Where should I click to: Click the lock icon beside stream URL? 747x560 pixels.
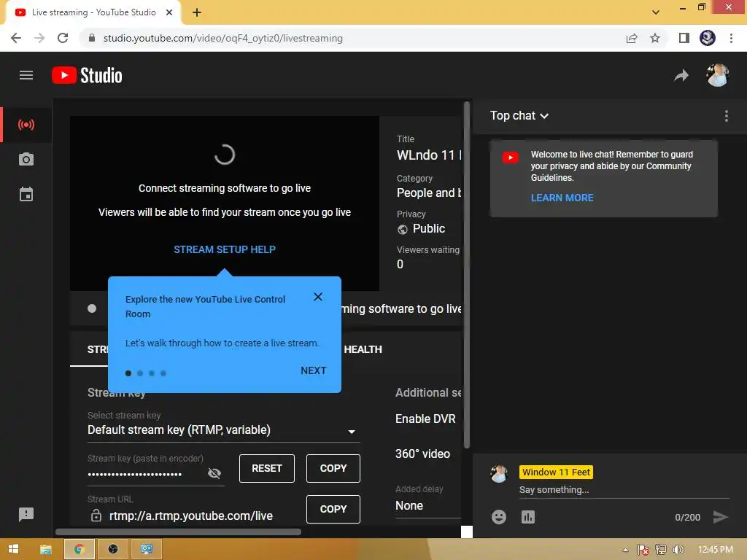[x=96, y=516]
